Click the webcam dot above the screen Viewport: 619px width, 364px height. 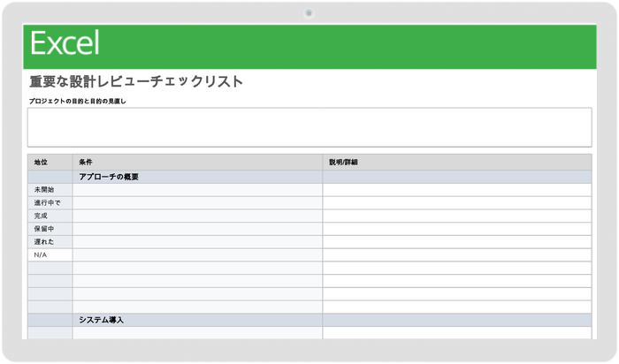309,13
